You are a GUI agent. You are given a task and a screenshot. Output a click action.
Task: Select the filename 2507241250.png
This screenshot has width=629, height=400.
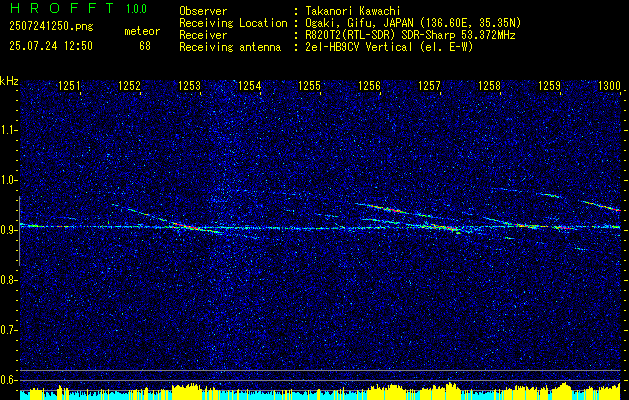click(51, 27)
